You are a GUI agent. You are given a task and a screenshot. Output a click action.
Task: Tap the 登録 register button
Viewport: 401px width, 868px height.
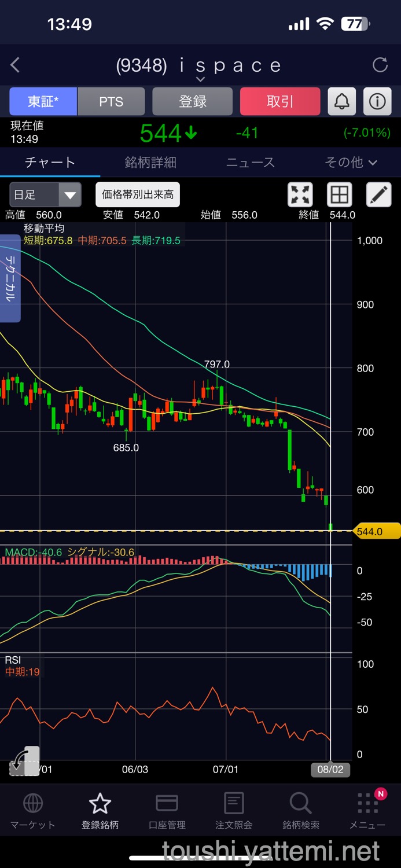(x=193, y=102)
